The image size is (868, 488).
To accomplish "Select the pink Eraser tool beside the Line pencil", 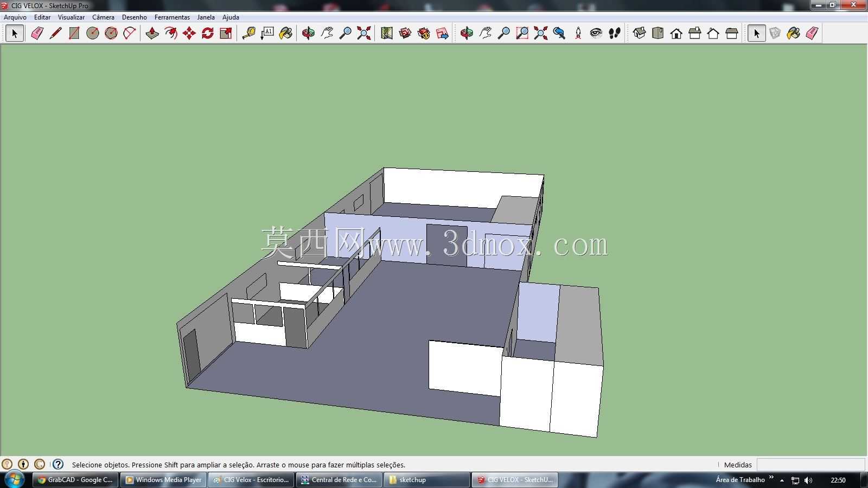I will (x=37, y=33).
